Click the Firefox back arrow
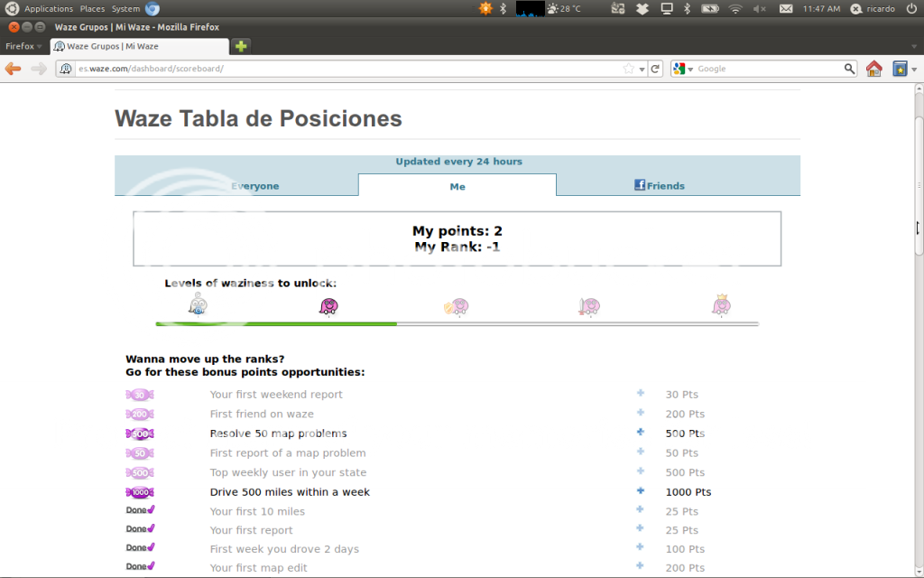This screenshot has height=578, width=924. tap(13, 69)
